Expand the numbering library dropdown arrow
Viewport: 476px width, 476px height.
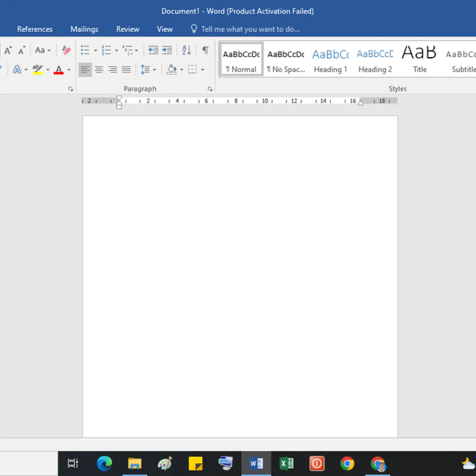point(116,50)
